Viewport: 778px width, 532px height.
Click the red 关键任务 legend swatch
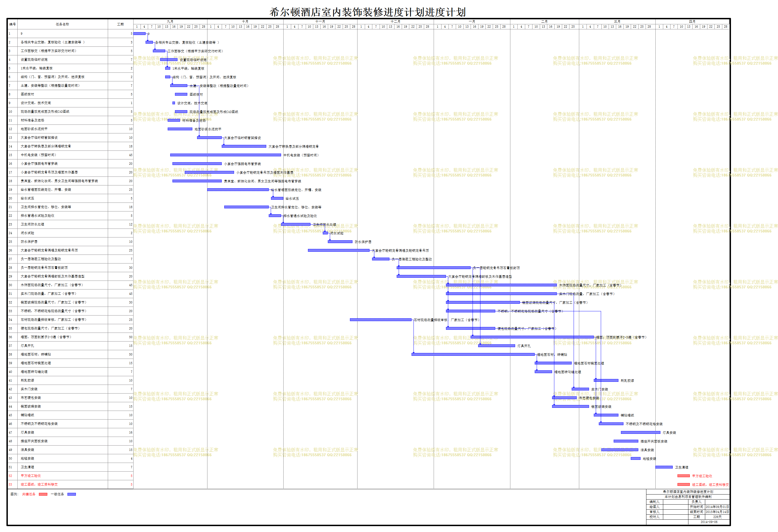click(43, 494)
